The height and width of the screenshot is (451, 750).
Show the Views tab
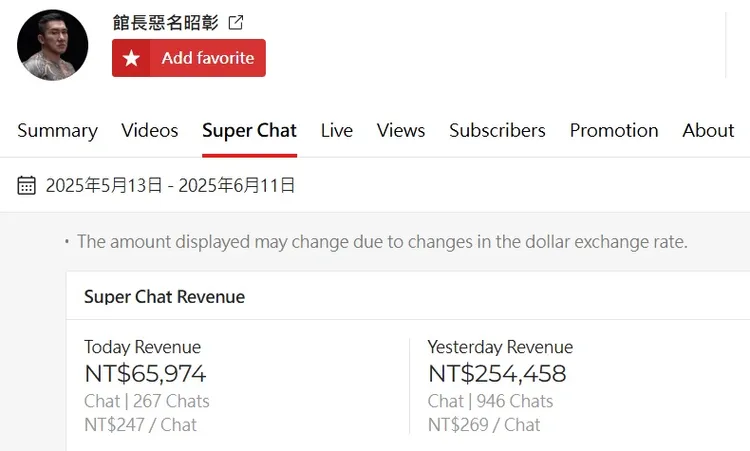tap(401, 130)
